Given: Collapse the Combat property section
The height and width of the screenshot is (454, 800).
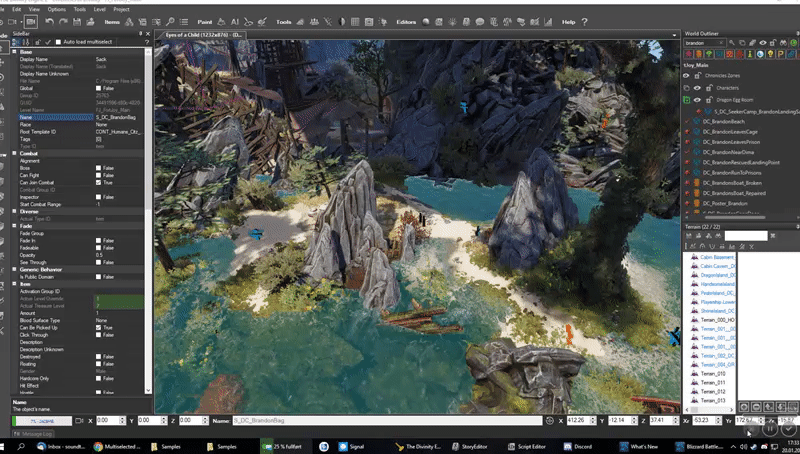Looking at the screenshot, I should point(14,153).
